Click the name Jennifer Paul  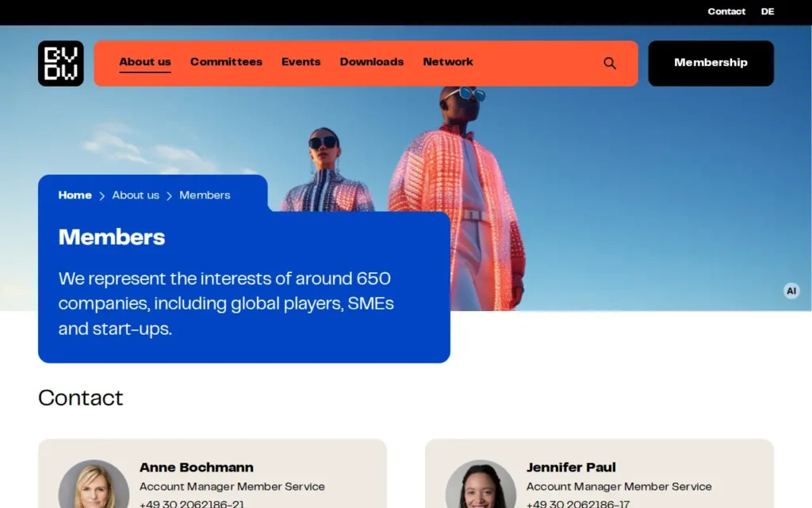point(571,468)
